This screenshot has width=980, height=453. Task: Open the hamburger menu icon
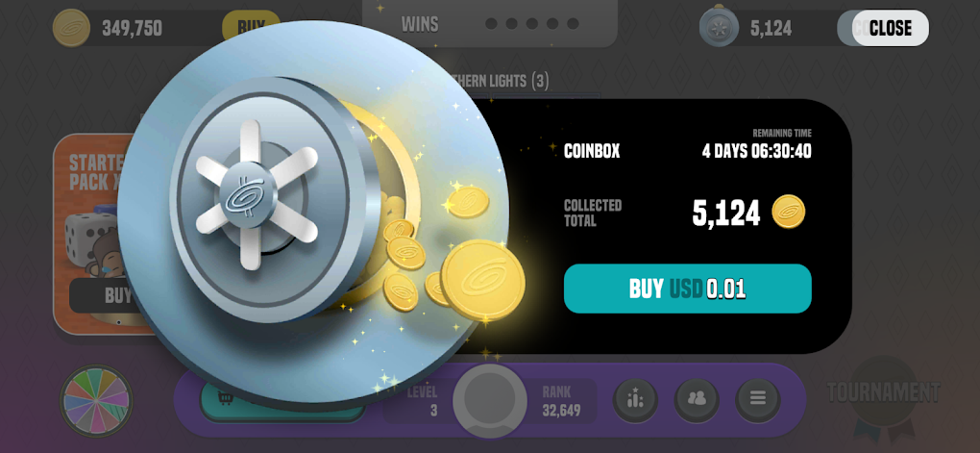click(x=757, y=400)
